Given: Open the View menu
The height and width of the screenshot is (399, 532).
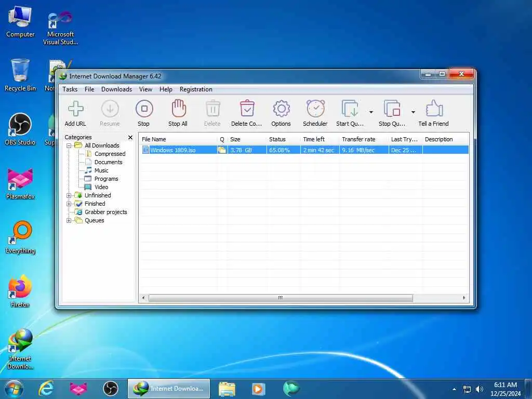Looking at the screenshot, I should click(x=145, y=89).
